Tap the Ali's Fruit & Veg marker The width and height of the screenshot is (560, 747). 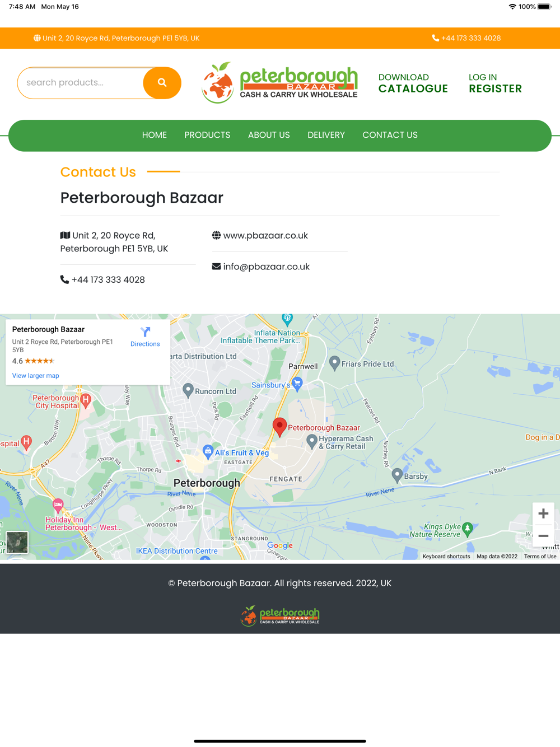coord(208,452)
